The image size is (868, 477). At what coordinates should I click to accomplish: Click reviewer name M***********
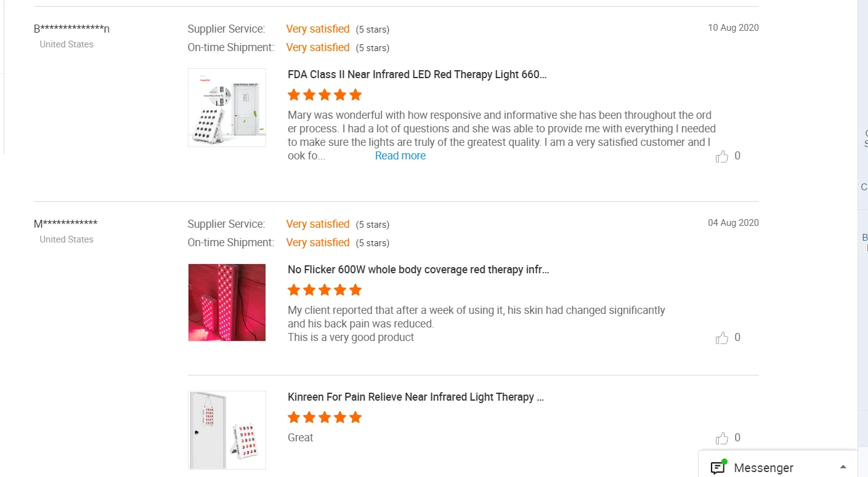(66, 223)
